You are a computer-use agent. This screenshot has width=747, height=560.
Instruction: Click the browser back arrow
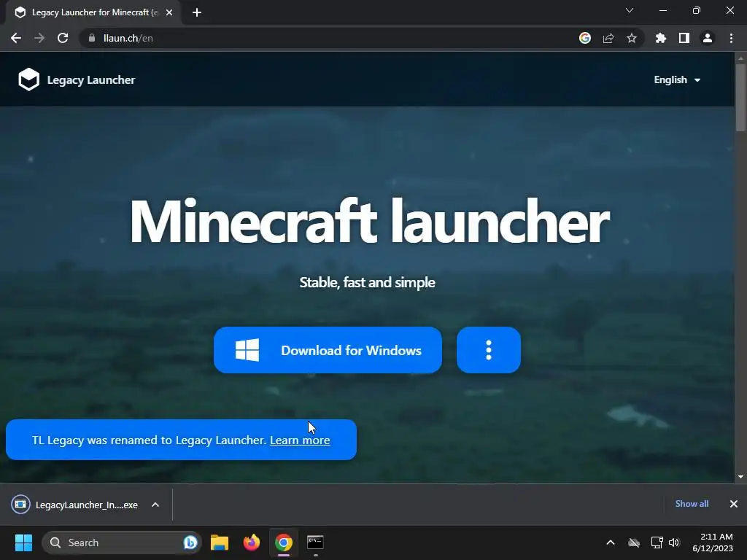pyautogui.click(x=16, y=38)
